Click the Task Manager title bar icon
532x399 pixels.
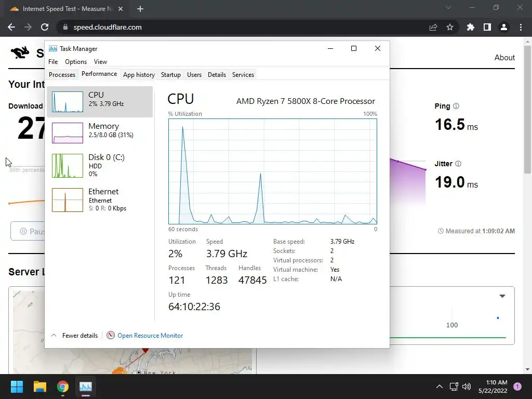click(x=53, y=48)
